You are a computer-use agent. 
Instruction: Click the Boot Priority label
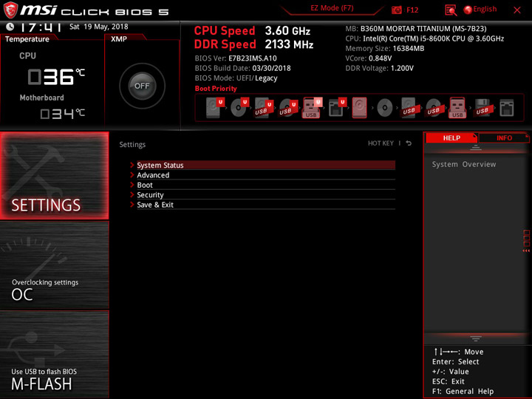point(216,89)
